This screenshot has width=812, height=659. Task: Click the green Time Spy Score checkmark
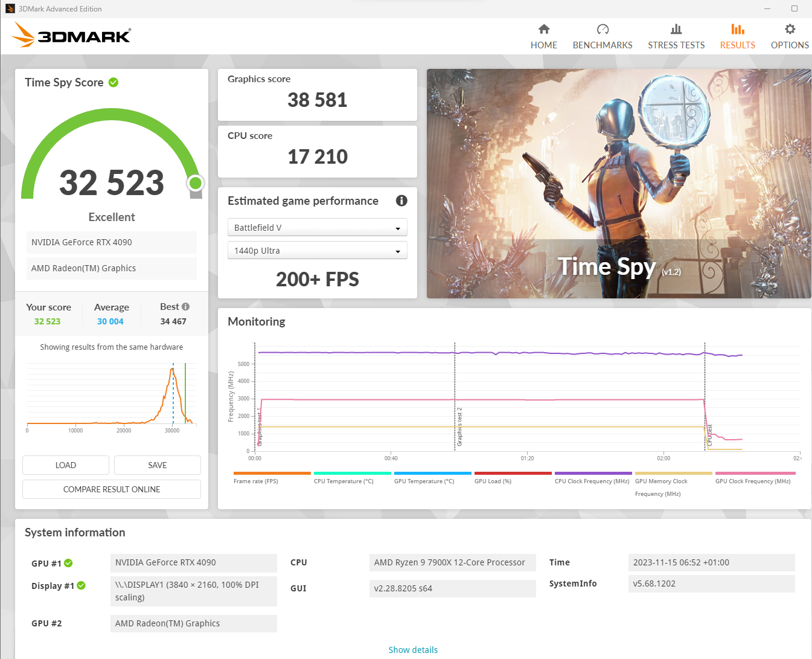(113, 82)
